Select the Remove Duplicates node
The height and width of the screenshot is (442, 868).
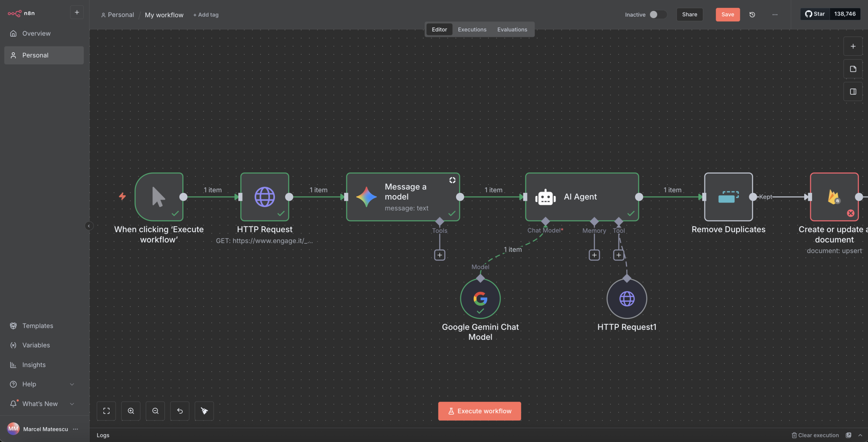coord(728,197)
